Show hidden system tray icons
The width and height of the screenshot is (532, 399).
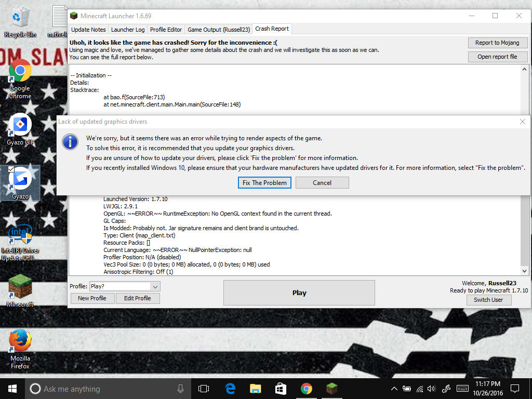coord(394,389)
